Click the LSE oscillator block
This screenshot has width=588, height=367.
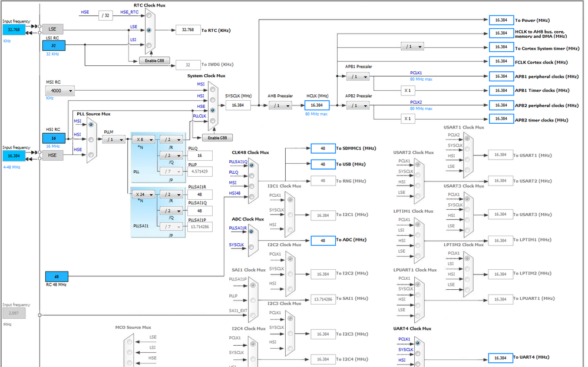(52, 29)
